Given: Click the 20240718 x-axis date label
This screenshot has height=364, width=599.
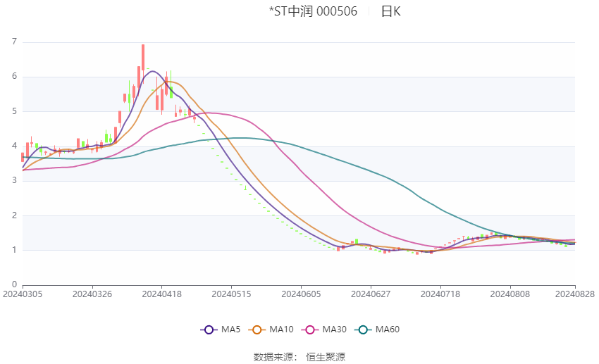Looking at the screenshot, I should coord(440,294).
